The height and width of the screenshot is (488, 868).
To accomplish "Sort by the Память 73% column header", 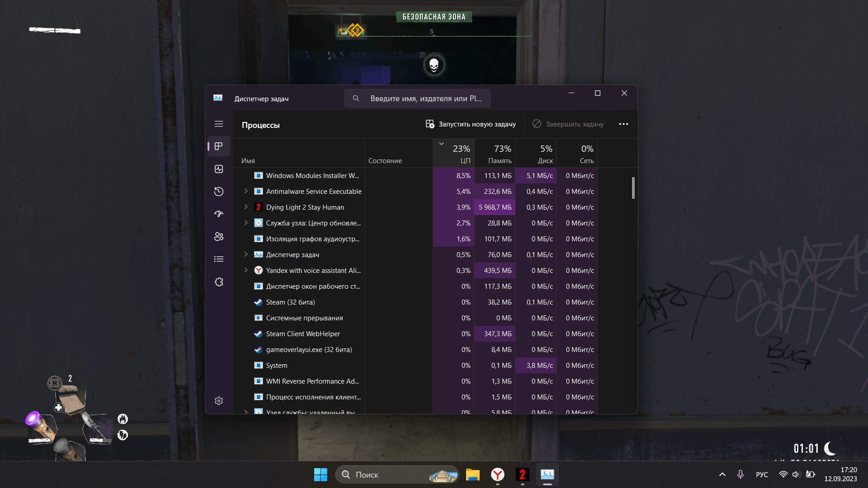I will [495, 153].
